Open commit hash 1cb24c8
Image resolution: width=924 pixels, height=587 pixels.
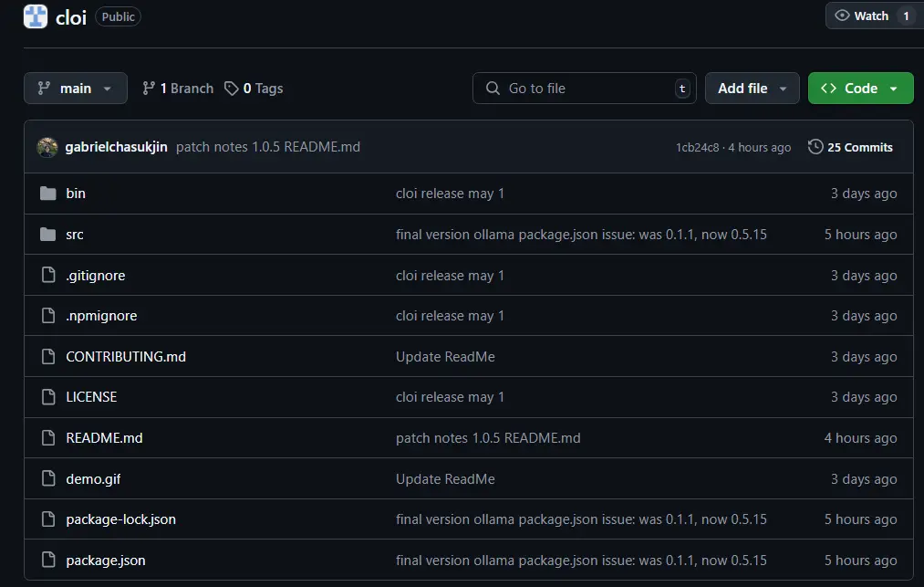697,148
